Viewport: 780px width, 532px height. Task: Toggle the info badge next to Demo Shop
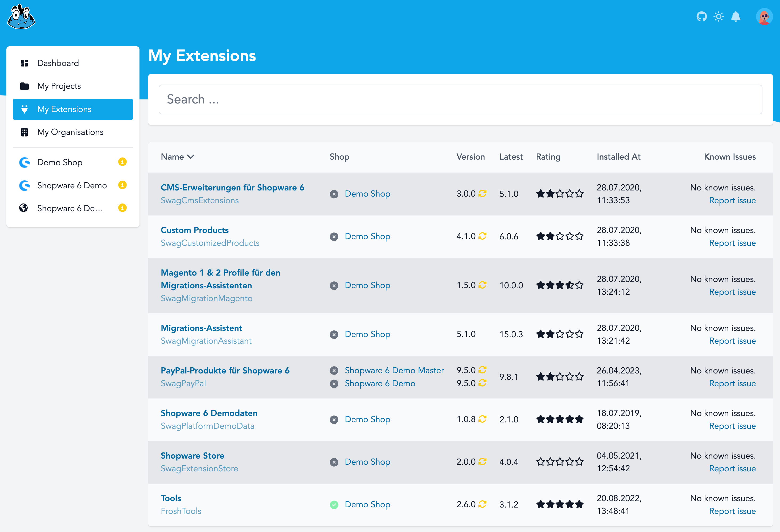pos(122,162)
